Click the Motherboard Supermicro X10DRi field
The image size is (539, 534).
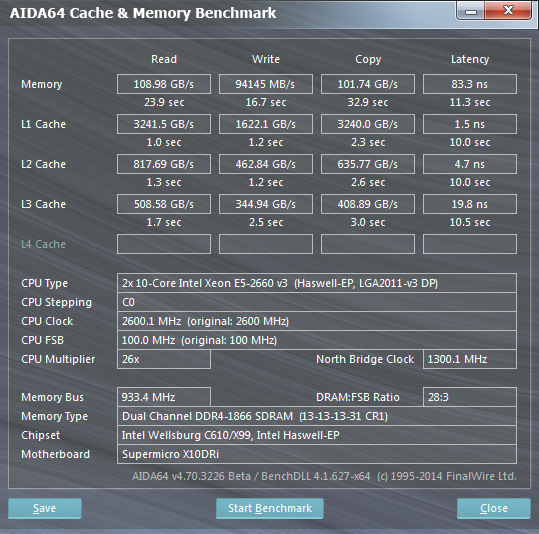(317, 454)
